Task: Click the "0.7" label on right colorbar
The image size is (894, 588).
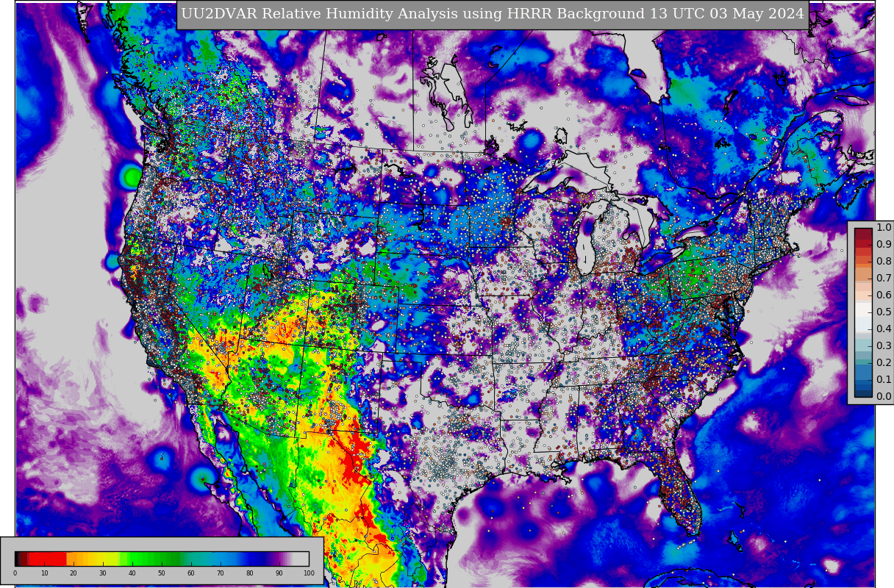Action: (884, 279)
